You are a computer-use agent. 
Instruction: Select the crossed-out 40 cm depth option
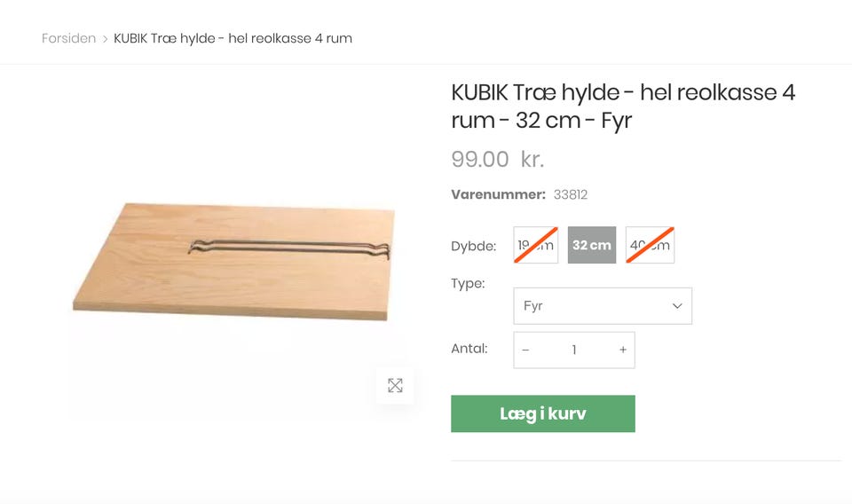pos(650,245)
